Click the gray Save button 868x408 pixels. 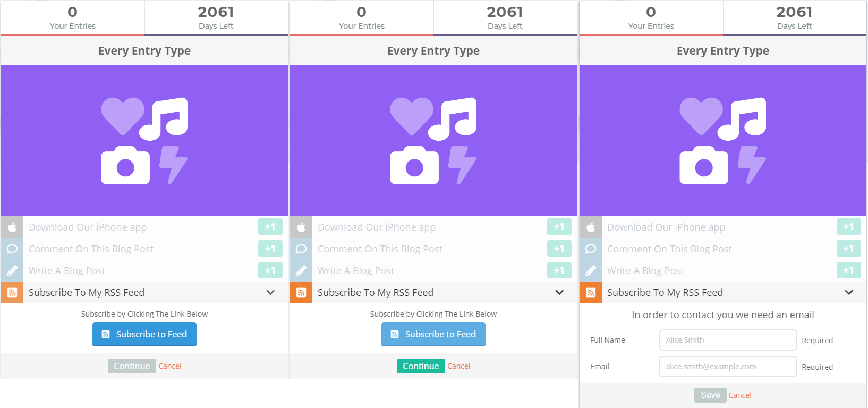pyautogui.click(x=710, y=395)
